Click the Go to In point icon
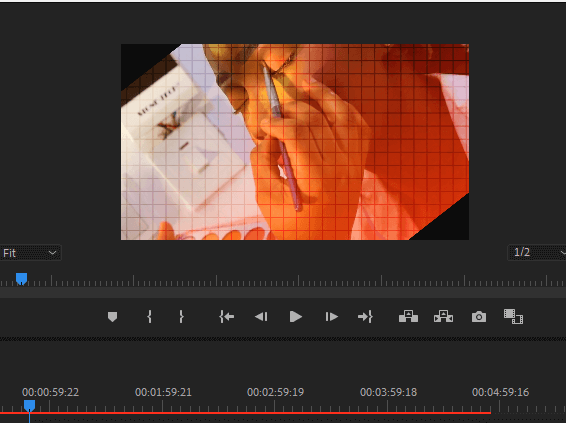 click(x=226, y=317)
